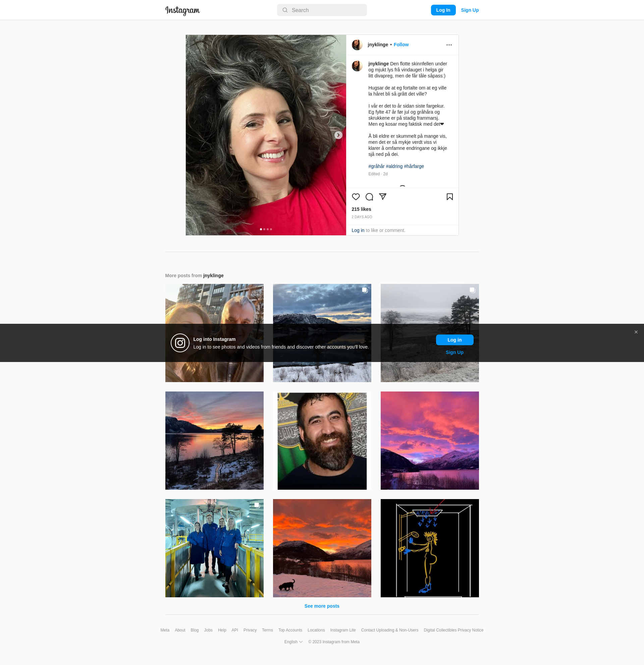Share the post via paper plane icon
The image size is (644, 665).
[383, 197]
